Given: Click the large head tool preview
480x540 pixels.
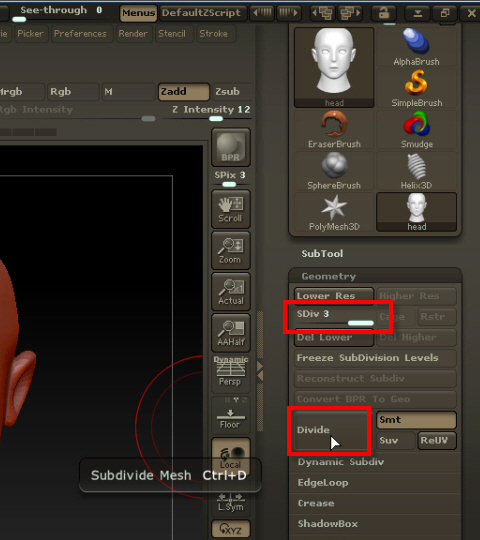Looking at the screenshot, I should click(334, 68).
